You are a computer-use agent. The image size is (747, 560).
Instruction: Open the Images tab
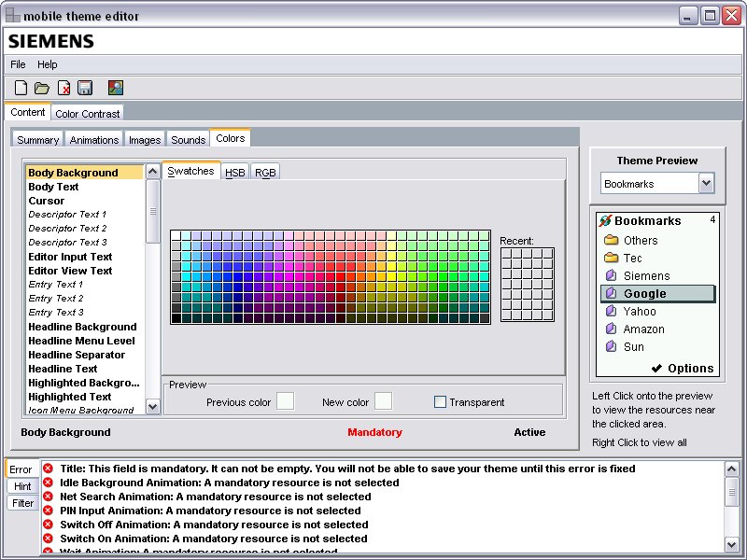click(x=145, y=139)
